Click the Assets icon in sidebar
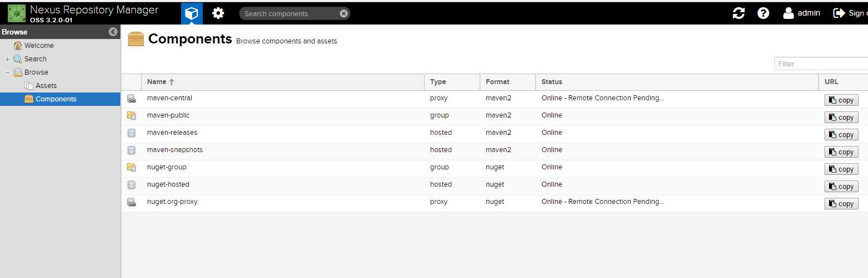 coord(29,86)
